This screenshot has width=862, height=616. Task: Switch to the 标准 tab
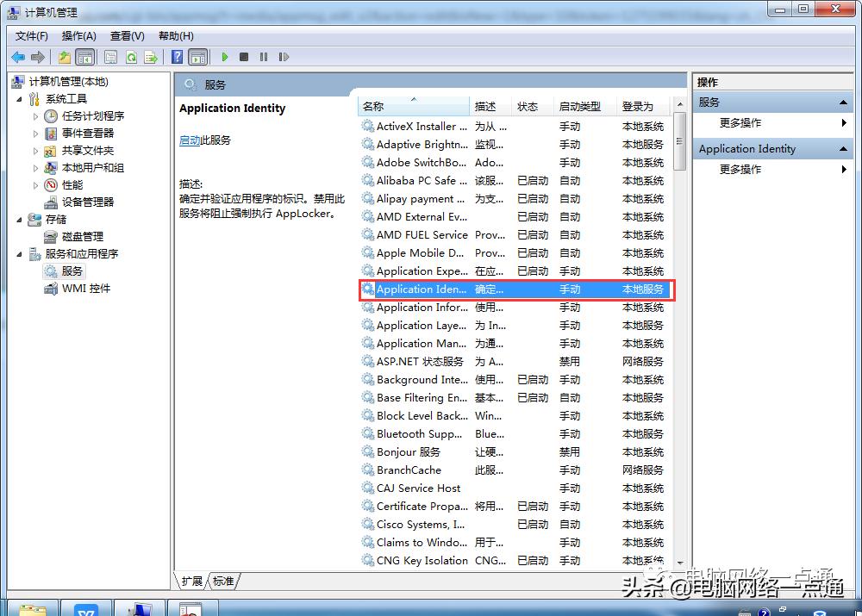pyautogui.click(x=223, y=582)
